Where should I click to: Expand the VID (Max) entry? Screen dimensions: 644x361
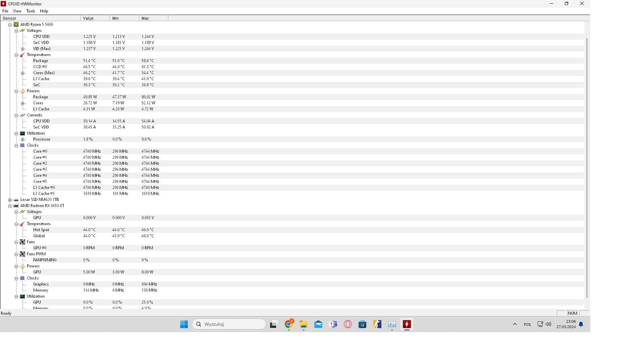click(x=22, y=49)
